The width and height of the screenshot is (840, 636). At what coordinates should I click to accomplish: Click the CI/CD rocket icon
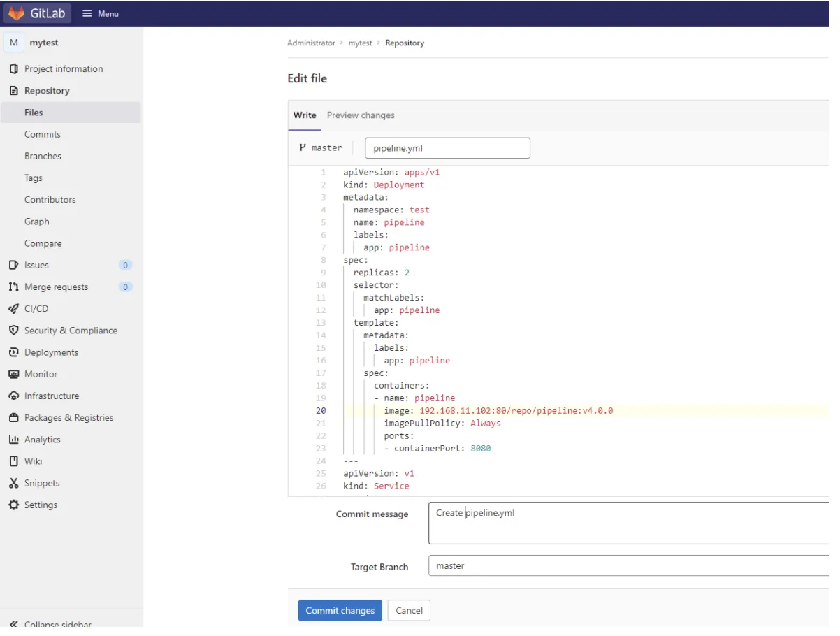tap(13, 308)
